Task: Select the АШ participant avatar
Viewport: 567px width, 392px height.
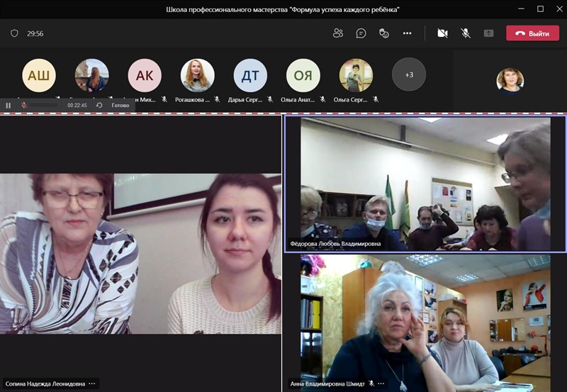Action: [39, 75]
